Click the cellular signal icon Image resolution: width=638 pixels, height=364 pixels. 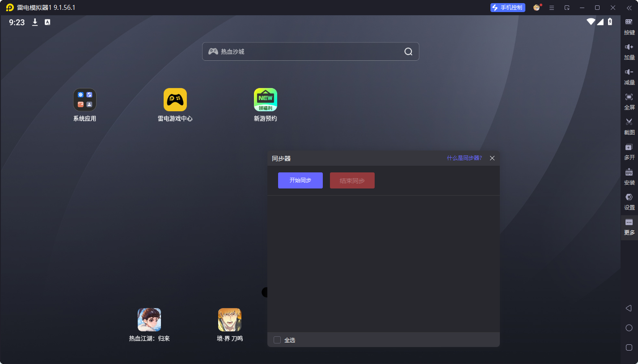point(600,21)
